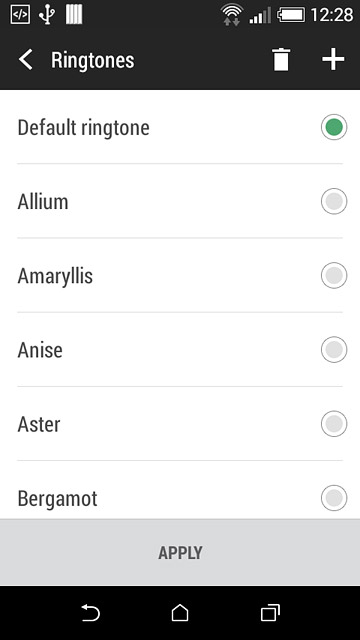Select the Default ringtone radio button

334,127
